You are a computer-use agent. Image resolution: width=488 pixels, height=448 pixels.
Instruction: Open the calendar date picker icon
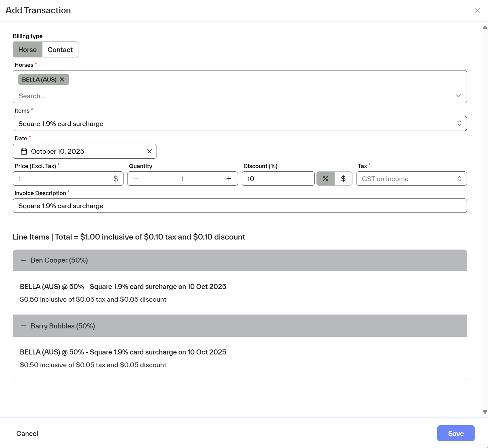24,151
